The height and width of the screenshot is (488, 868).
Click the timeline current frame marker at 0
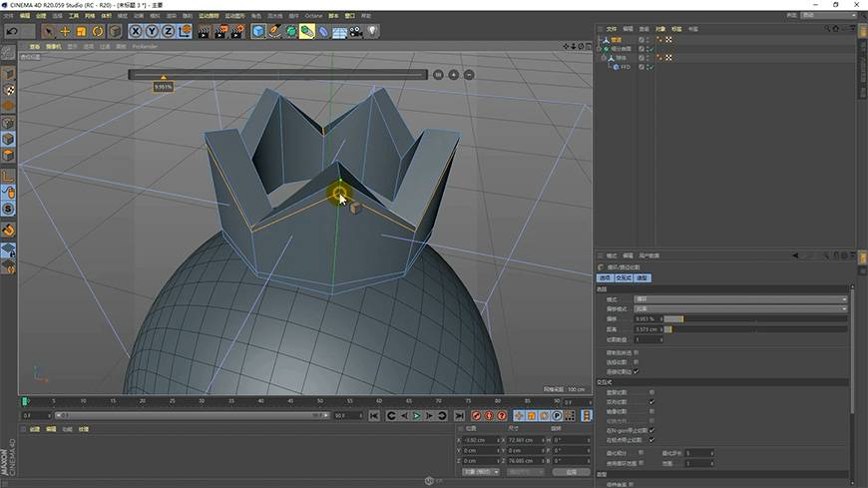[24, 401]
